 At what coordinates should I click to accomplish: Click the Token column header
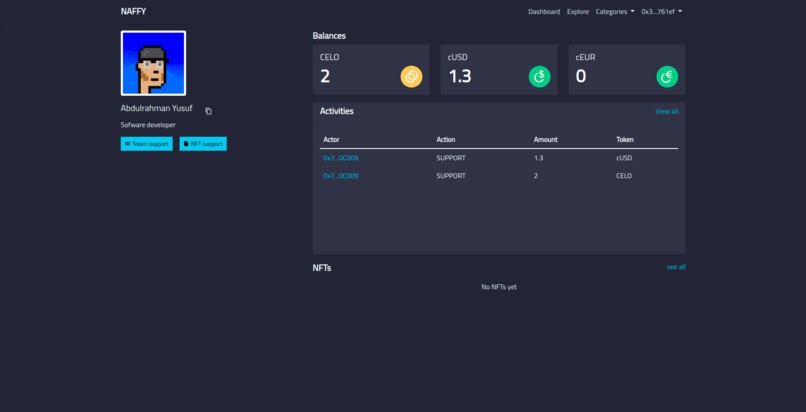[x=625, y=140]
